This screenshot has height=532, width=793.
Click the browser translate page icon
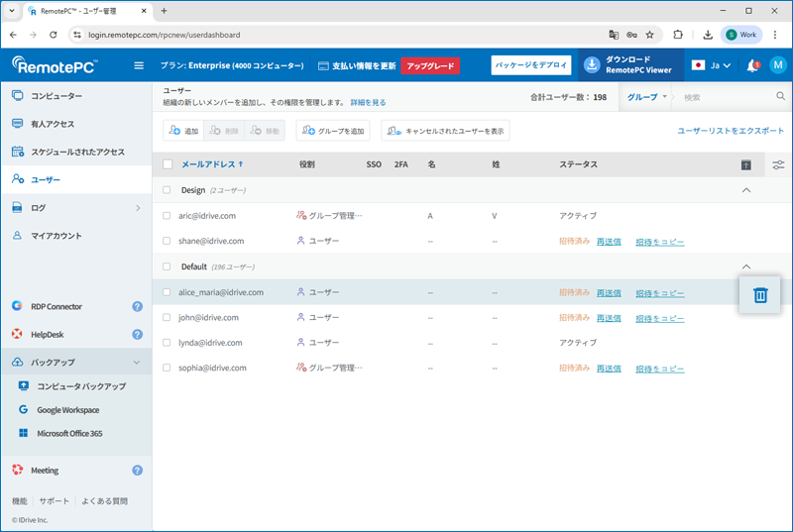coord(614,35)
